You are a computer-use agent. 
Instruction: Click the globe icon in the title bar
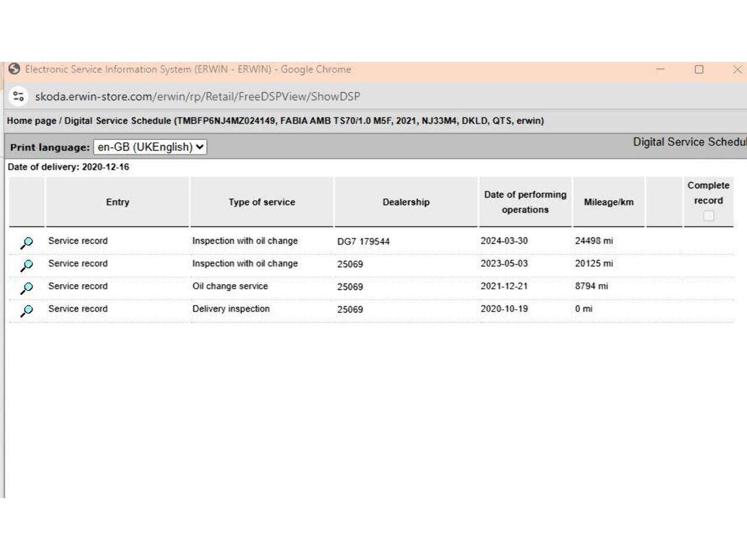click(x=15, y=69)
